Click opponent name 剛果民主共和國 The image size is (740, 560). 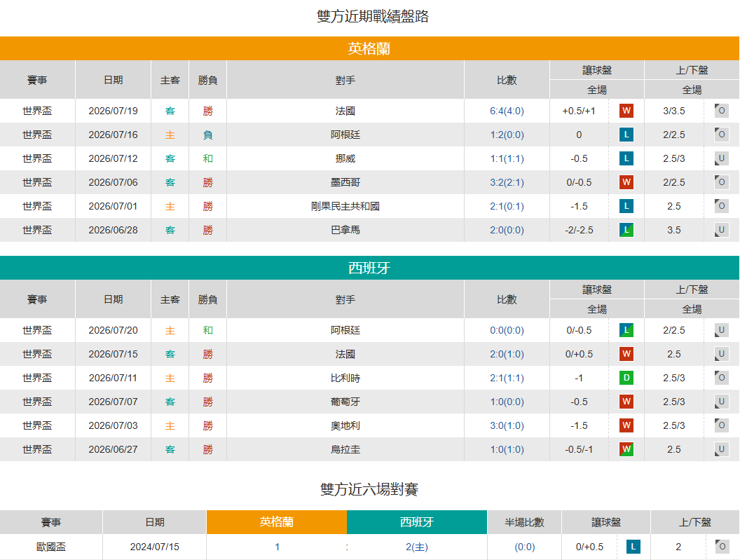(345, 206)
